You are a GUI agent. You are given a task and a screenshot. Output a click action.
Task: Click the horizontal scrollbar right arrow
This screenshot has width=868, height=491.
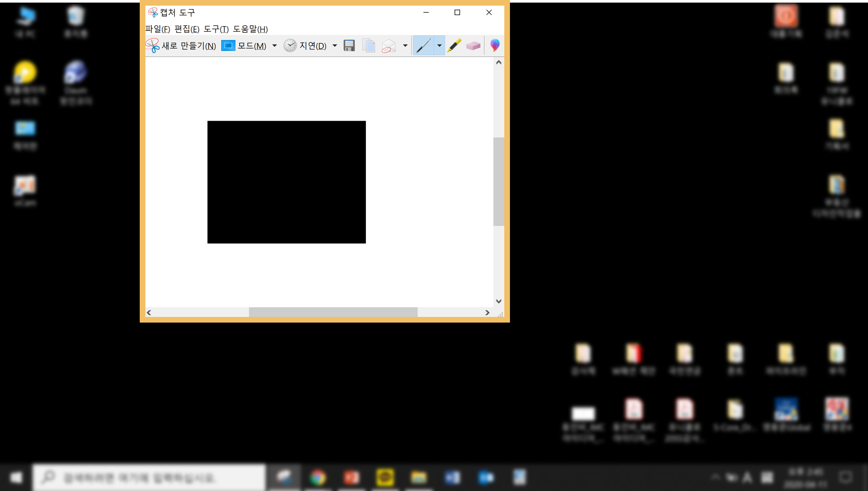click(x=487, y=313)
